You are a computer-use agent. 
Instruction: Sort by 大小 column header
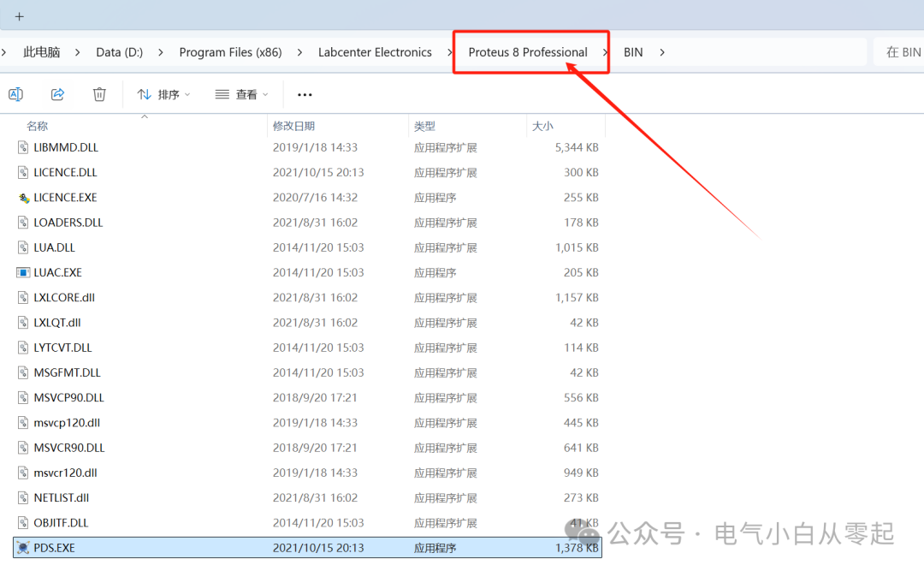click(x=542, y=126)
